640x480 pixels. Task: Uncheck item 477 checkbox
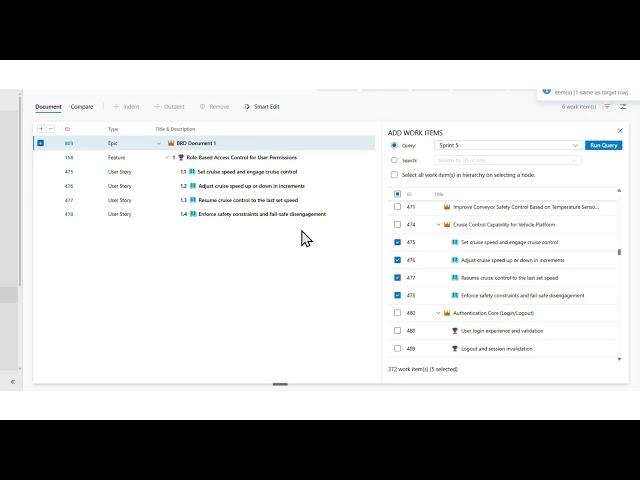click(397, 278)
